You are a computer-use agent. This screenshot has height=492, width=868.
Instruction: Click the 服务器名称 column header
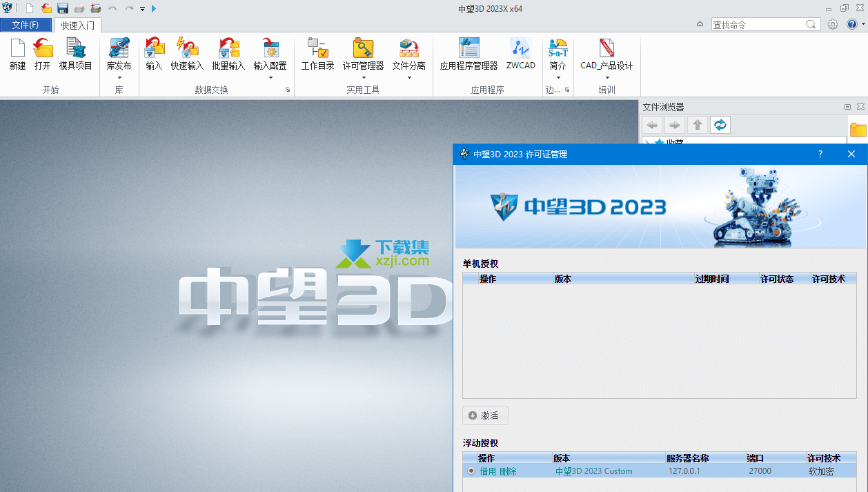pyautogui.click(x=705, y=458)
